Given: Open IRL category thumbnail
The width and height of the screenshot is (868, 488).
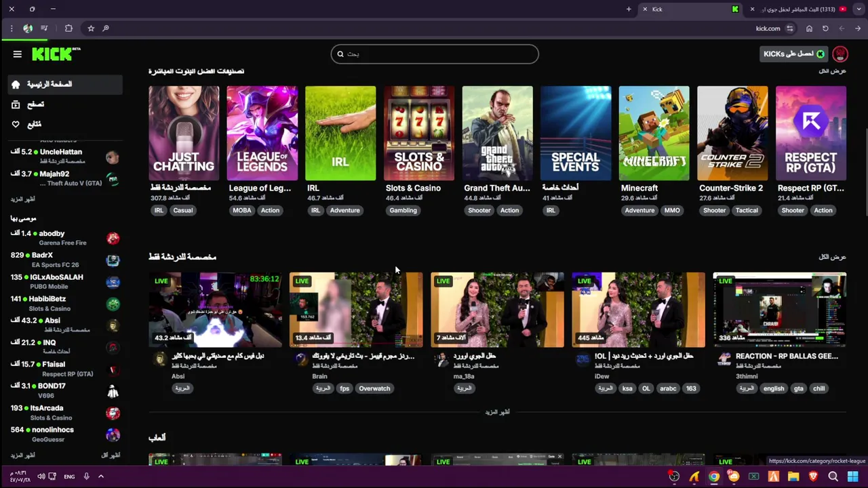Looking at the screenshot, I should pos(340,134).
